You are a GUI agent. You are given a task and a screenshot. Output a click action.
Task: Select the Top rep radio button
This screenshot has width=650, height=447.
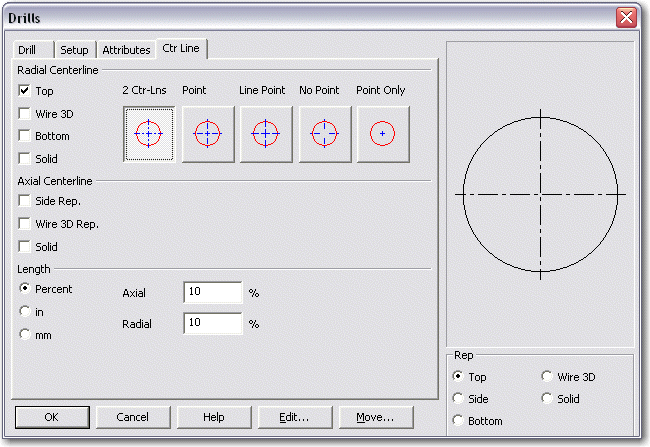coord(458,376)
